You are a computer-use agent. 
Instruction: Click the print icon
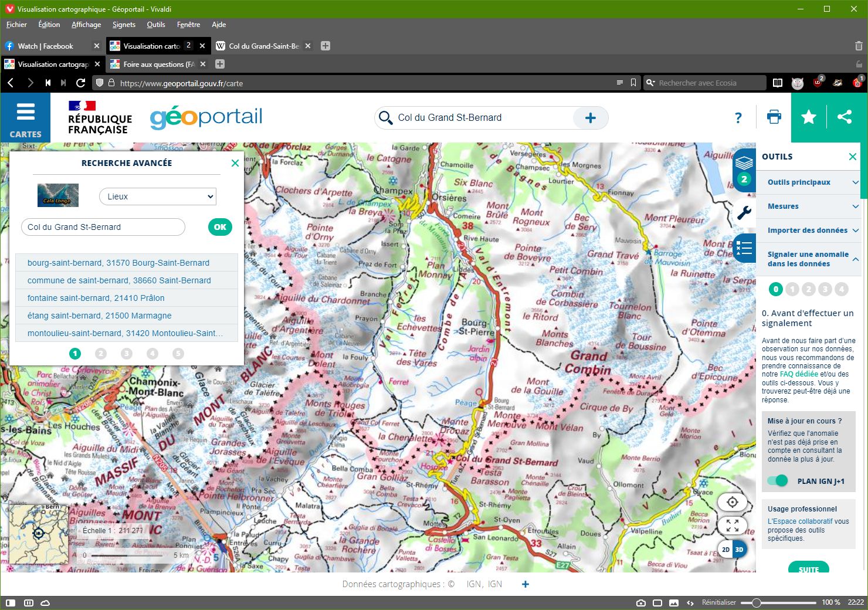coord(774,117)
